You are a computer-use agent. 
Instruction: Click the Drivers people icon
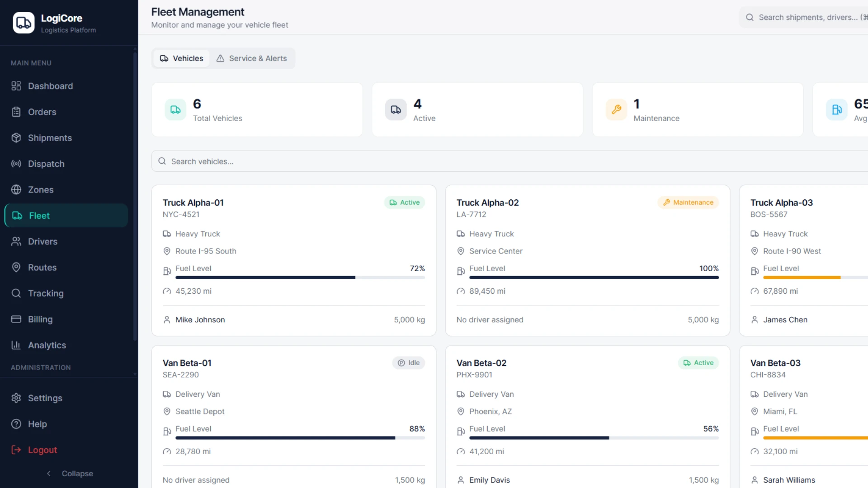point(16,241)
